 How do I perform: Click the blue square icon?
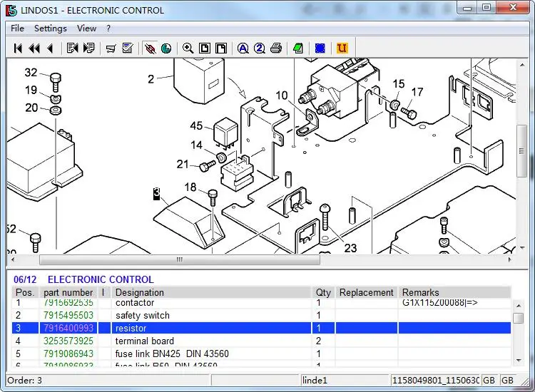(x=320, y=48)
